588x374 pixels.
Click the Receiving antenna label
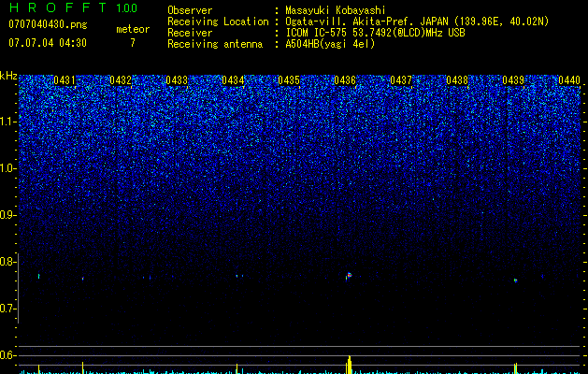[215, 44]
